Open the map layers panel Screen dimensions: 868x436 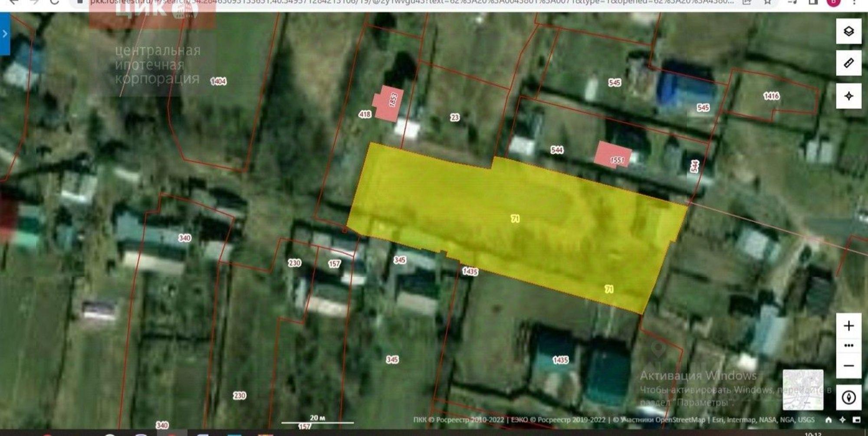[848, 31]
